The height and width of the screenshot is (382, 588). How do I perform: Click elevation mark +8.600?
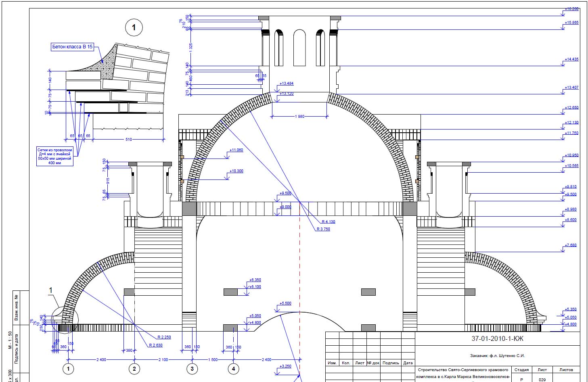571,220
